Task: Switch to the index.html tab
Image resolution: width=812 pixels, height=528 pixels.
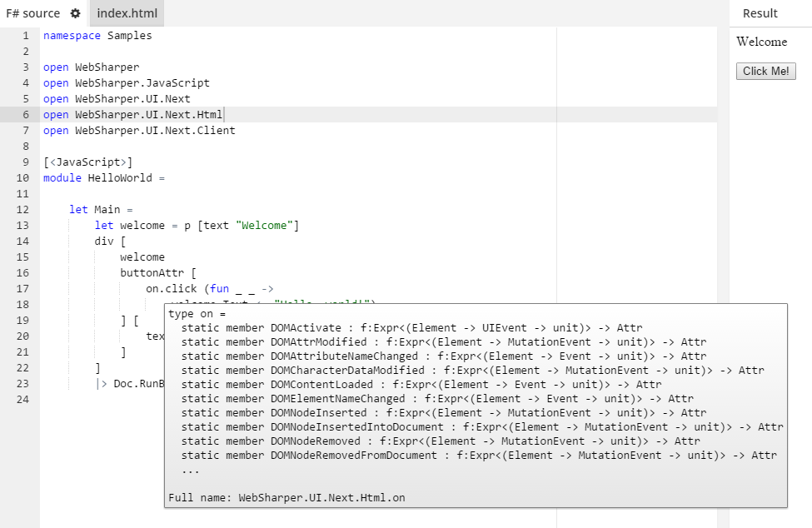Action: (x=127, y=13)
